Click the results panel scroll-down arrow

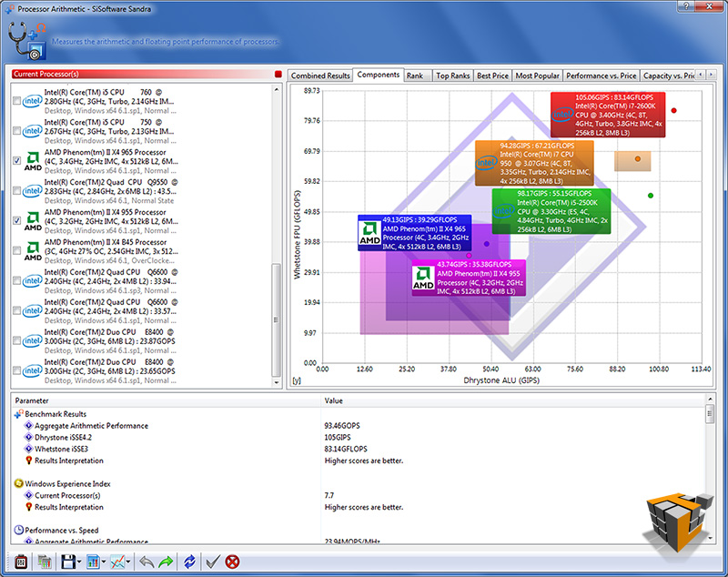[x=710, y=539]
